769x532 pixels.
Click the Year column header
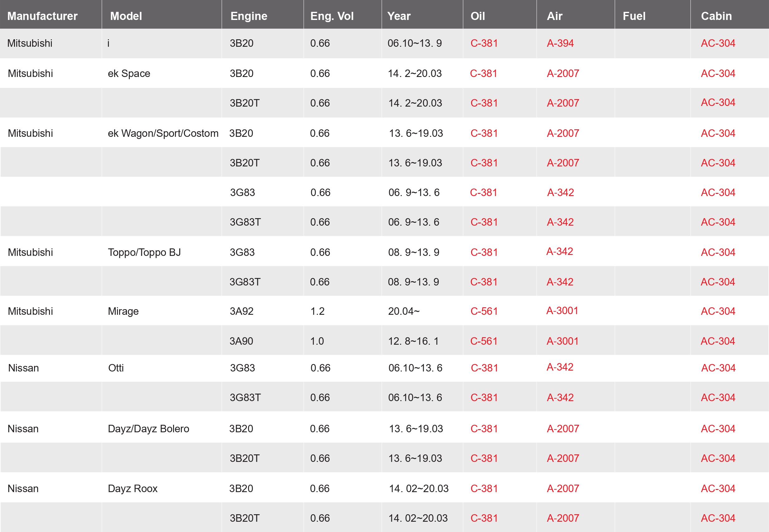[399, 16]
